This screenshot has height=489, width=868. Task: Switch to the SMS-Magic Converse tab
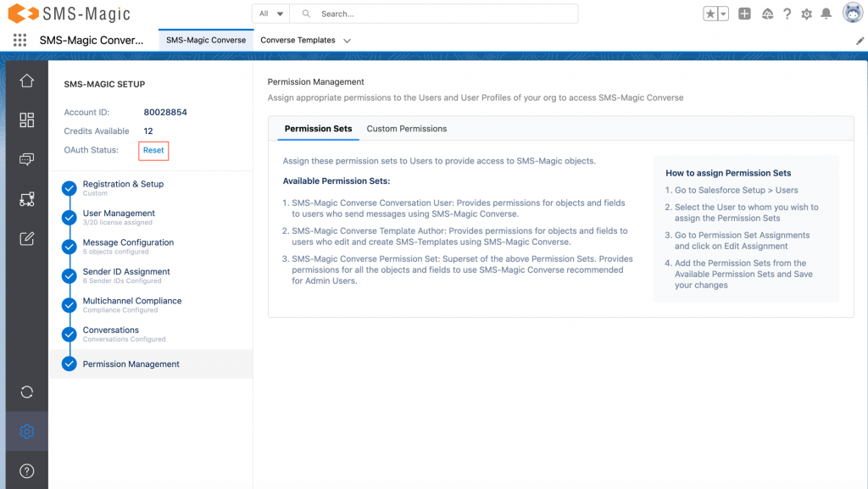click(206, 40)
